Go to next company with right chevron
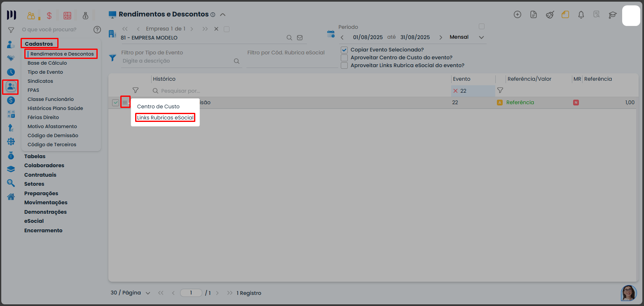The image size is (644, 306). tap(192, 29)
